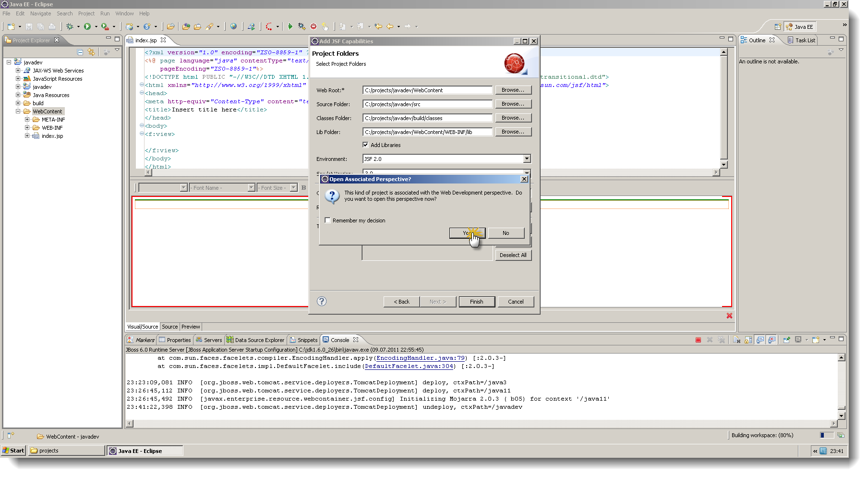Screen dimensions: 868x477
Task: Click the Save icon in the main toolbar
Action: (x=29, y=26)
